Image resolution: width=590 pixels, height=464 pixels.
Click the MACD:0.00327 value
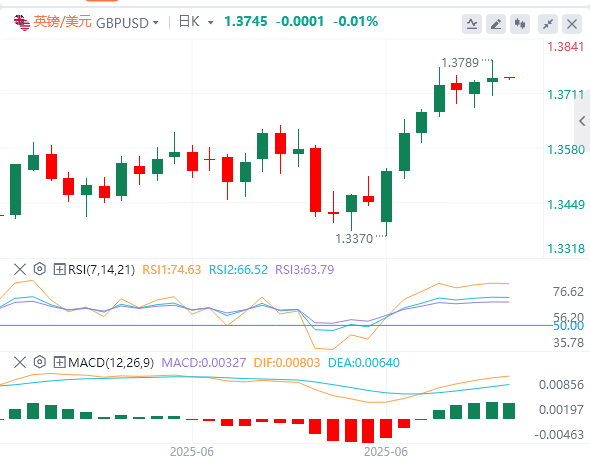(204, 363)
